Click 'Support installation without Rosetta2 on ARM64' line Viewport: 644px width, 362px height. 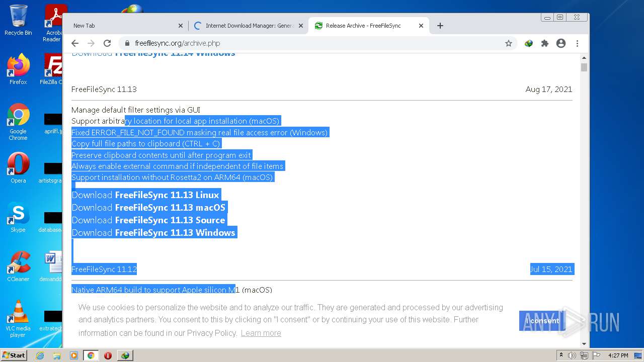[172, 177]
